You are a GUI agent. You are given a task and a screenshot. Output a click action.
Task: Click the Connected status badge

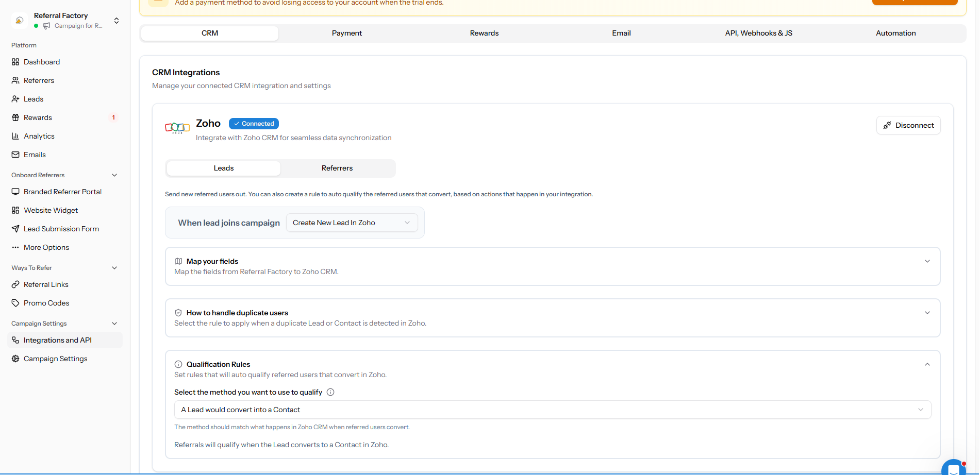[x=254, y=124]
